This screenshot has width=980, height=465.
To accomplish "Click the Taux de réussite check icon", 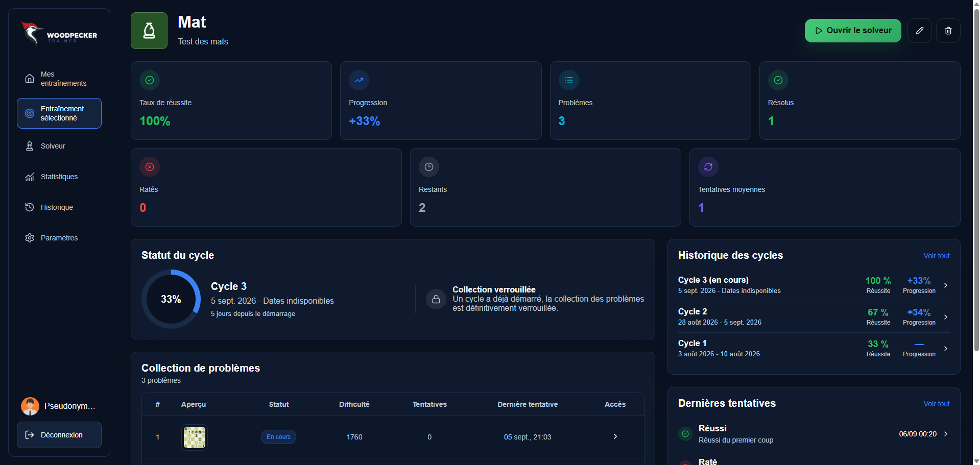I will coord(150,80).
